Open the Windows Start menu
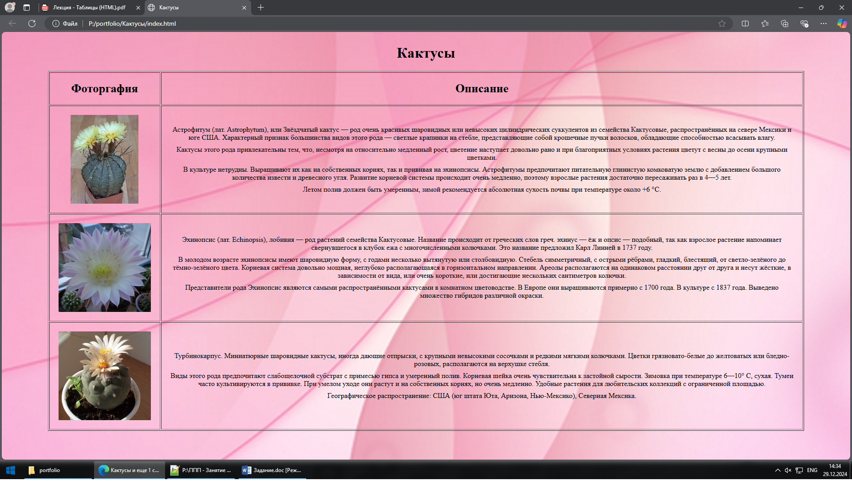The height and width of the screenshot is (504, 852). 11,470
